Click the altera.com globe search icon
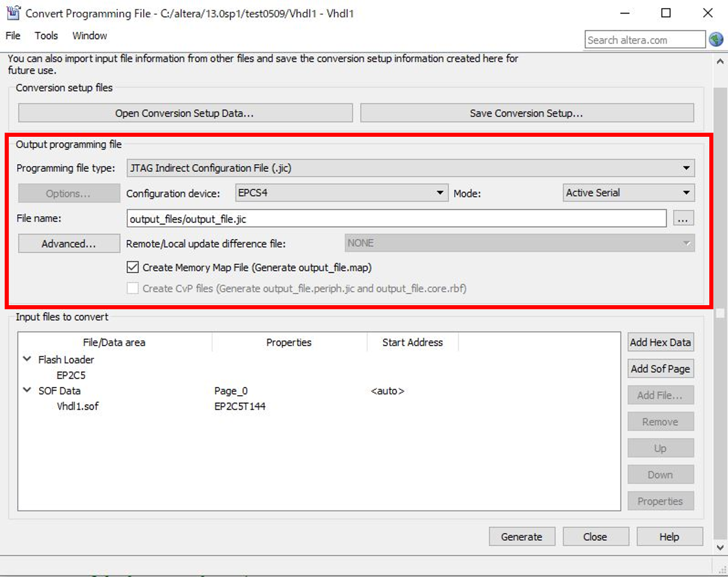Viewport: 728px width, 577px height. click(x=716, y=40)
